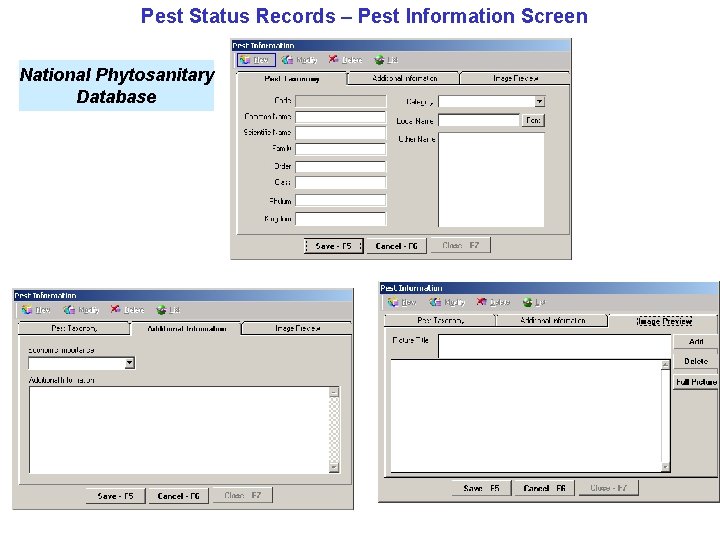Click Save - F5 in bottom-right window
The width and height of the screenshot is (720, 540).
point(481,488)
